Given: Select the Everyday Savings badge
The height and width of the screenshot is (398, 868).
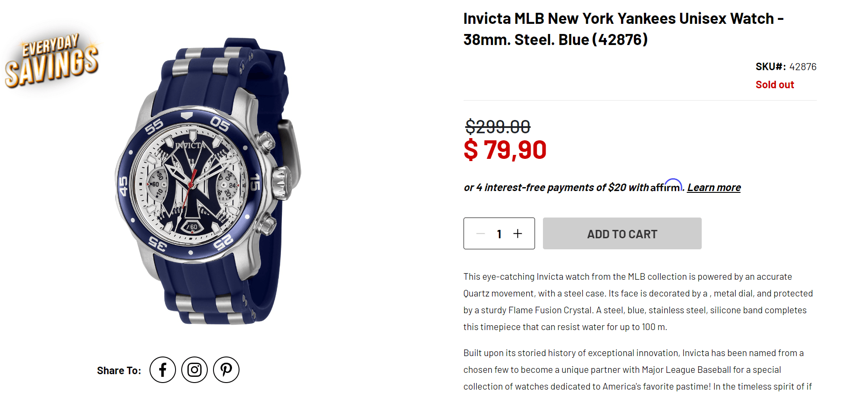Looking at the screenshot, I should pos(52,60).
